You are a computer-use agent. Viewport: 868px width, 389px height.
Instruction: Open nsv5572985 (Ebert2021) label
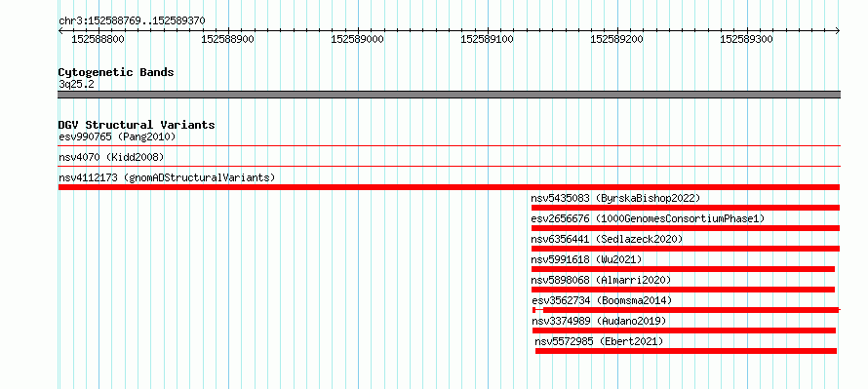click(599, 341)
